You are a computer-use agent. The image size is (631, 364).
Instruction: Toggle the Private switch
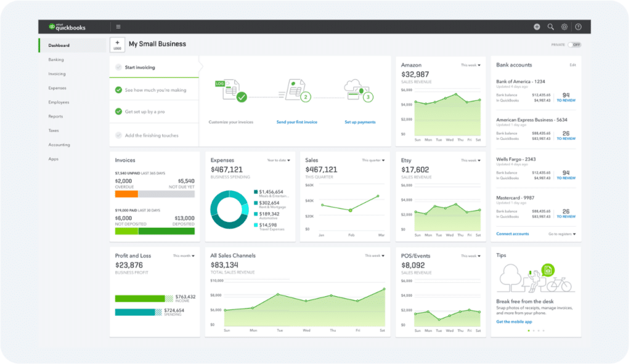[575, 44]
